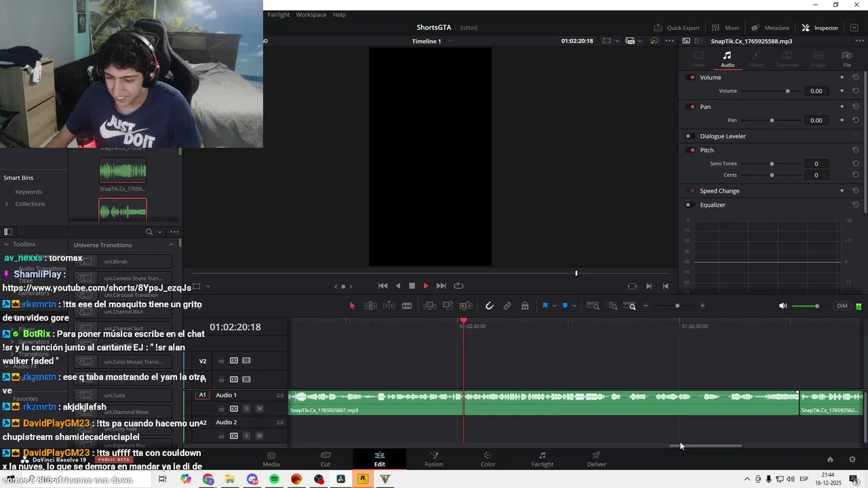
Task: Open the Help menu
Action: (x=339, y=14)
